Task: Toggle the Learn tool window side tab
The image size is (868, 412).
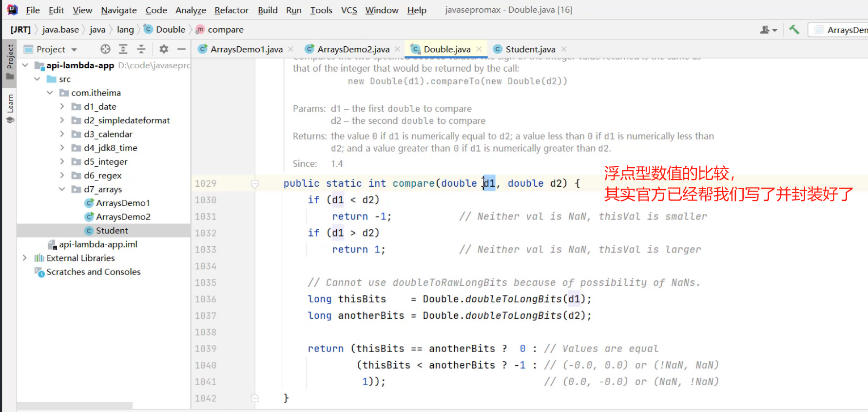Action: [x=10, y=109]
